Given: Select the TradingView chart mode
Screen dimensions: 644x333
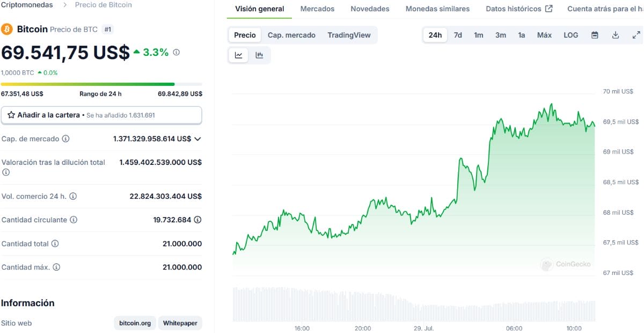Looking at the screenshot, I should [x=349, y=35].
